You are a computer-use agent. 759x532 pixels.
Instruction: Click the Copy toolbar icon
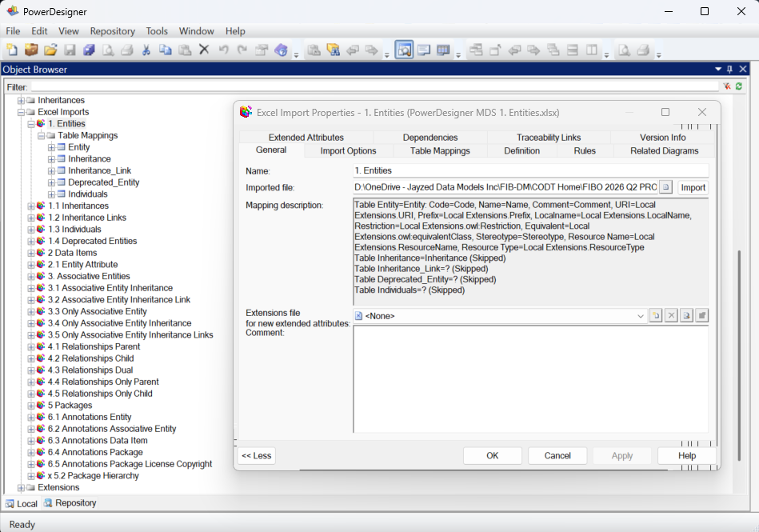(166, 50)
